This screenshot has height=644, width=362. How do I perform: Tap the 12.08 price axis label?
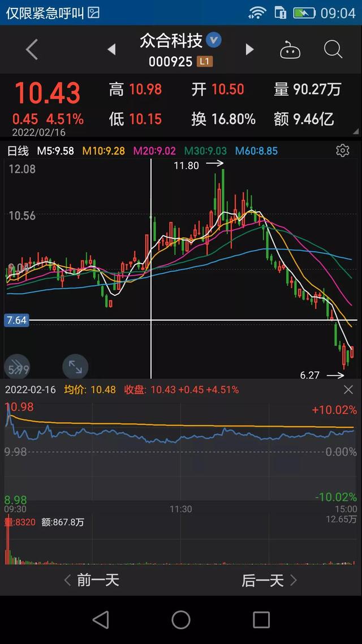(x=22, y=169)
